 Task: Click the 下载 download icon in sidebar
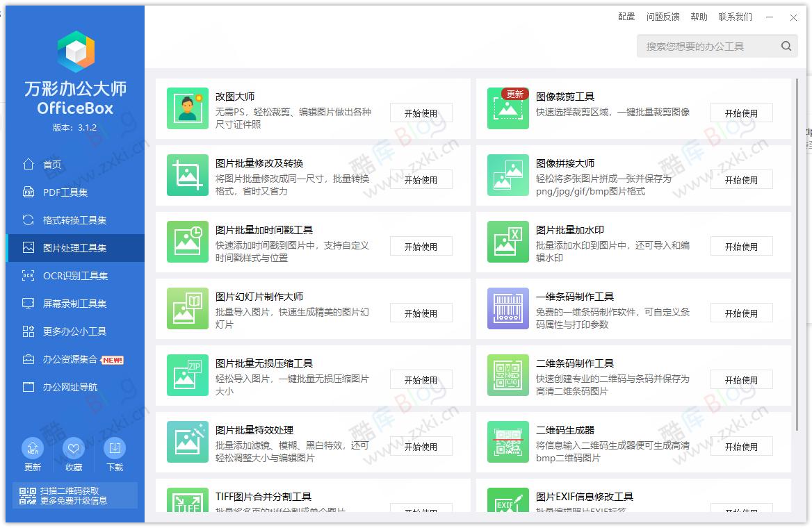click(115, 448)
